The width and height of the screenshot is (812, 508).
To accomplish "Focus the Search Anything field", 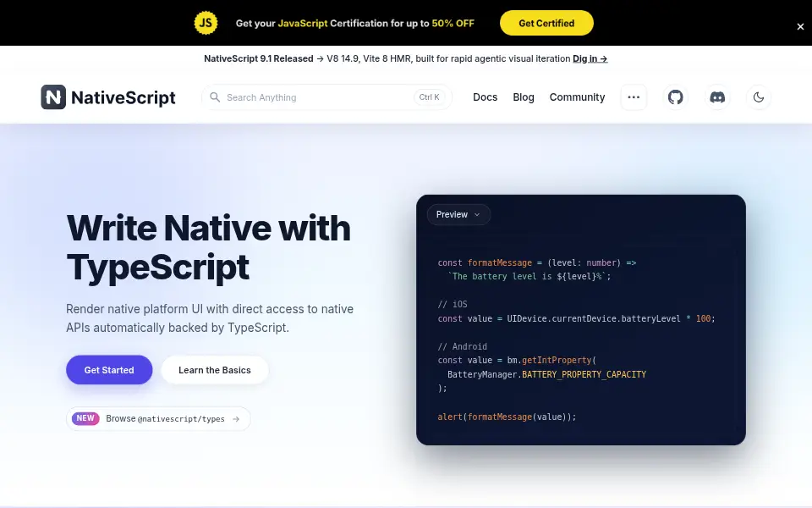I will (326, 97).
